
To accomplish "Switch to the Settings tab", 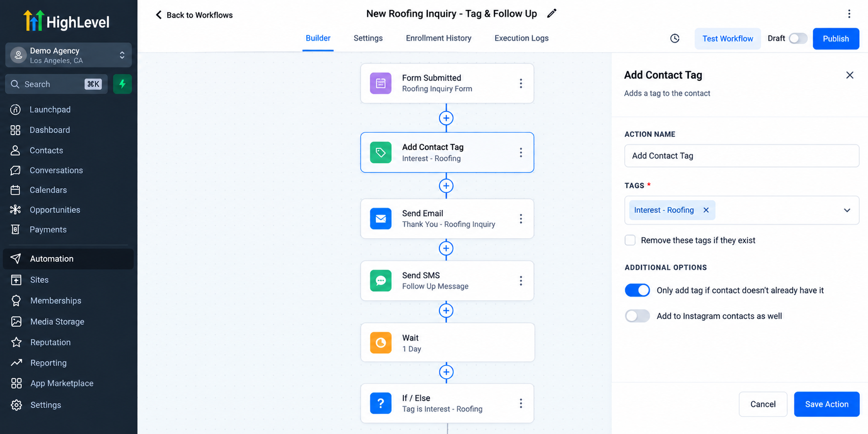I will [368, 38].
